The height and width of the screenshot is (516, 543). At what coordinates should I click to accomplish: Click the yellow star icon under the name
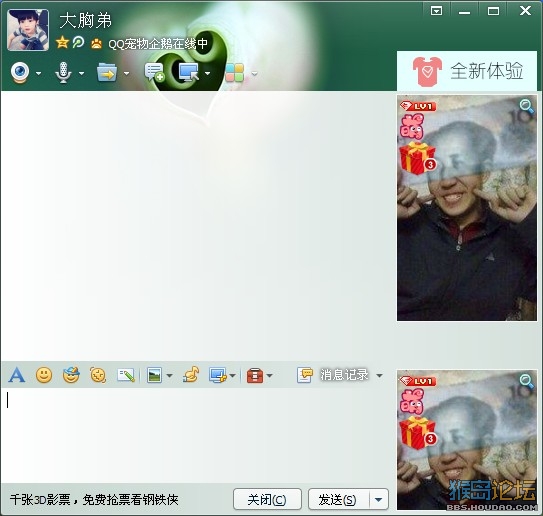pos(62,43)
